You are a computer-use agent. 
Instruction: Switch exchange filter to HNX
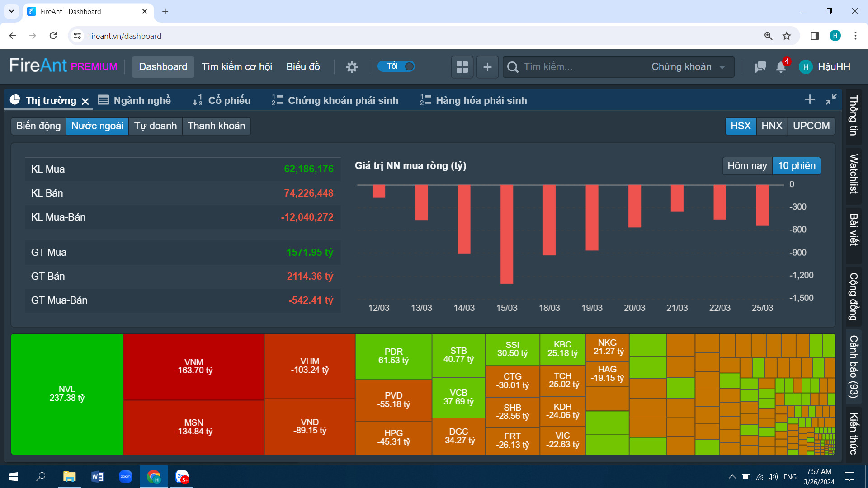tap(771, 126)
